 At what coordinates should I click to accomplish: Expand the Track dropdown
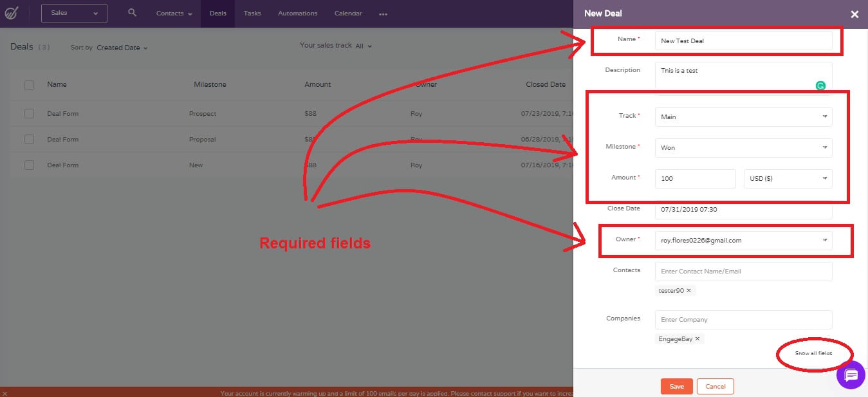pyautogui.click(x=743, y=116)
